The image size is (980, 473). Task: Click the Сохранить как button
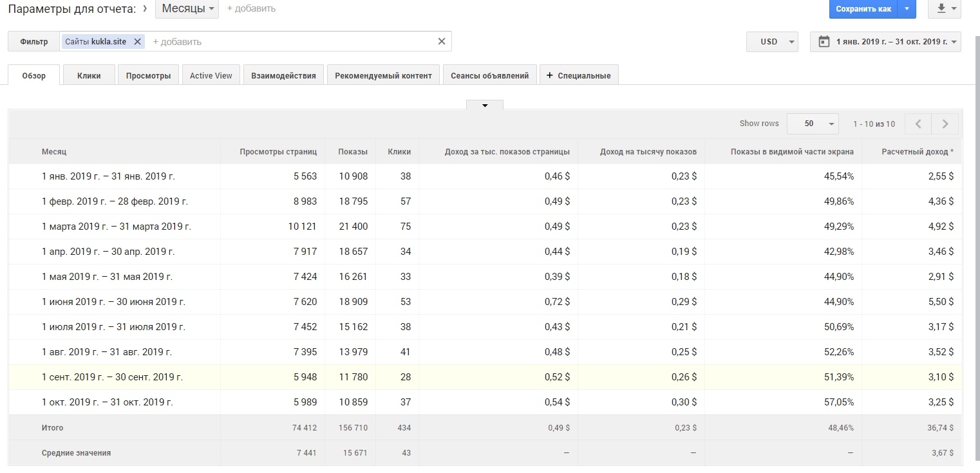coord(863,9)
